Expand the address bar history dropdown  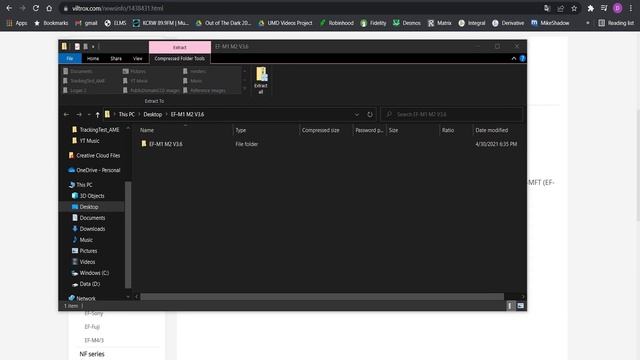click(357, 115)
